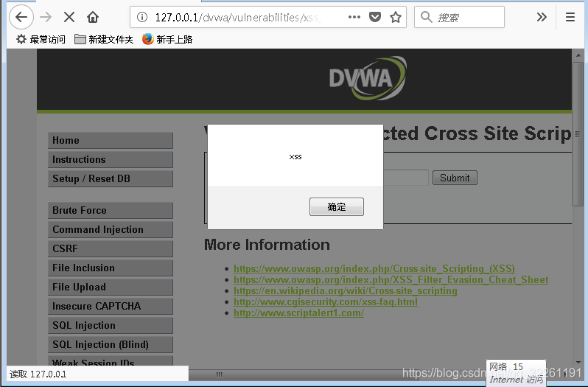Screen dimensions: 588x387
Task: Open OWASP Cross-site_Scripting_(XSS) link
Action: click(374, 268)
